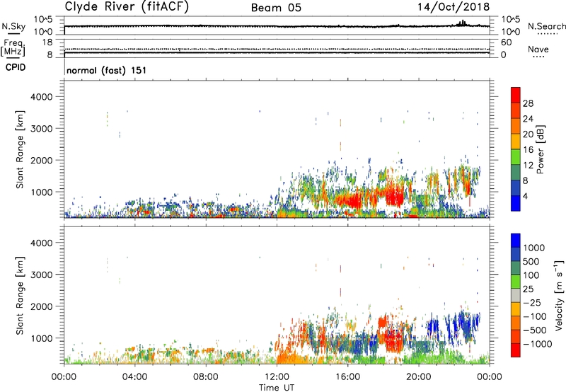The width and height of the screenshot is (566, 392).
Task: Click the 'N.Sky' axis label
Action: click(x=13, y=26)
